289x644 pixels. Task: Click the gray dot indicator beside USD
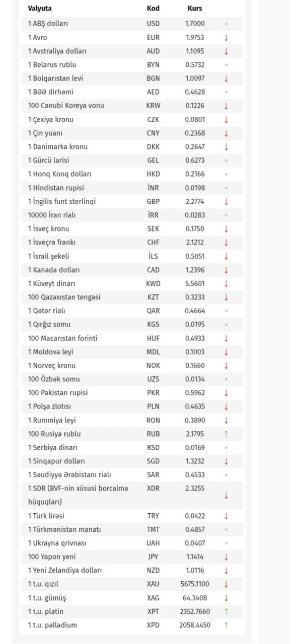[x=226, y=24]
